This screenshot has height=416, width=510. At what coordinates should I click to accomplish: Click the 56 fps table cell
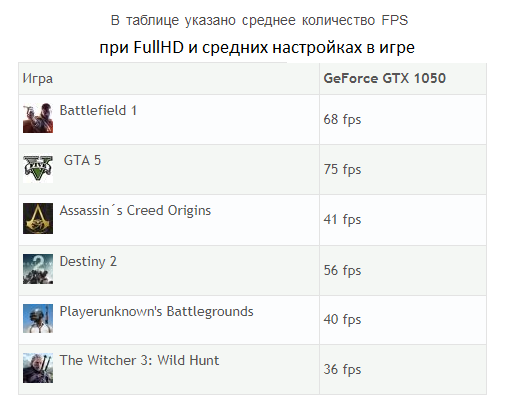(403, 271)
